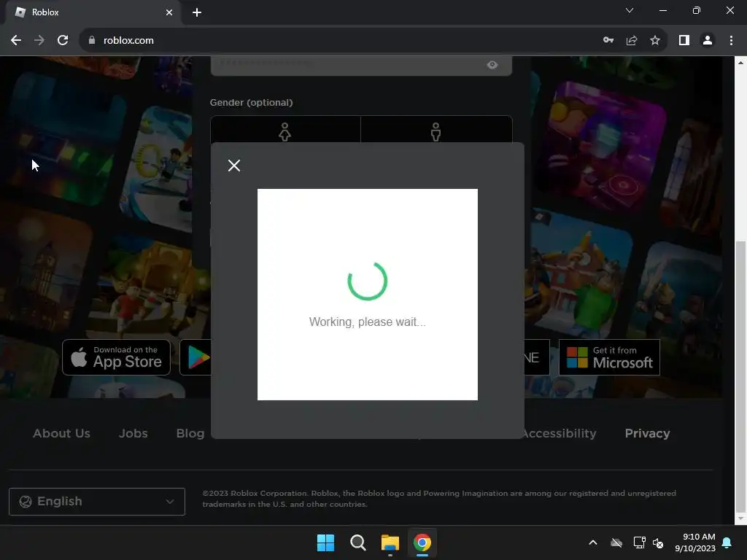Open the Blog footer link
Image resolution: width=747 pixels, height=560 pixels.
coord(190,433)
